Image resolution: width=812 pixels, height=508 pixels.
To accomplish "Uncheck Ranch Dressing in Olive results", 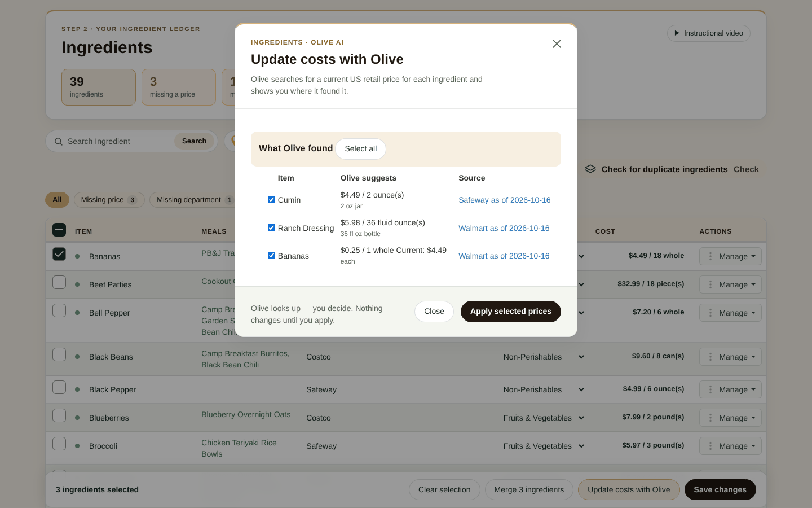I will (x=271, y=228).
